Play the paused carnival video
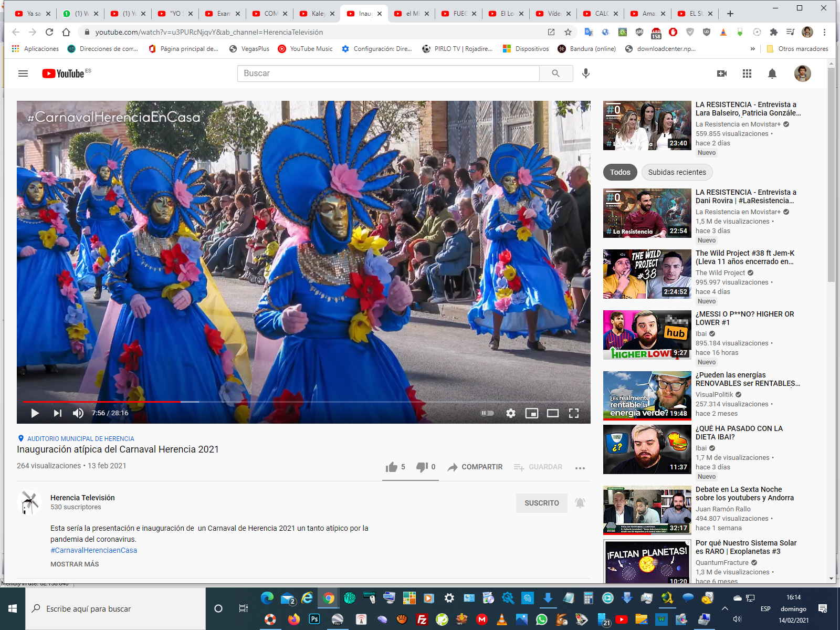 [35, 413]
